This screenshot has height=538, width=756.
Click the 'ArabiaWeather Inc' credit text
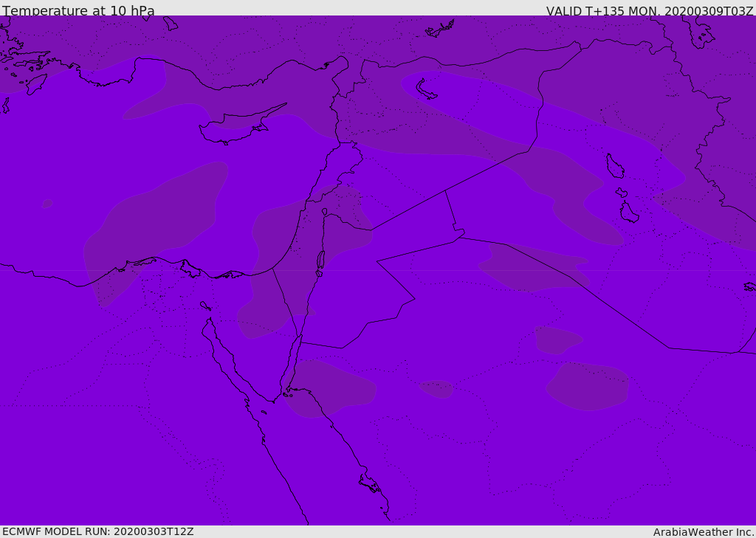[703, 532]
